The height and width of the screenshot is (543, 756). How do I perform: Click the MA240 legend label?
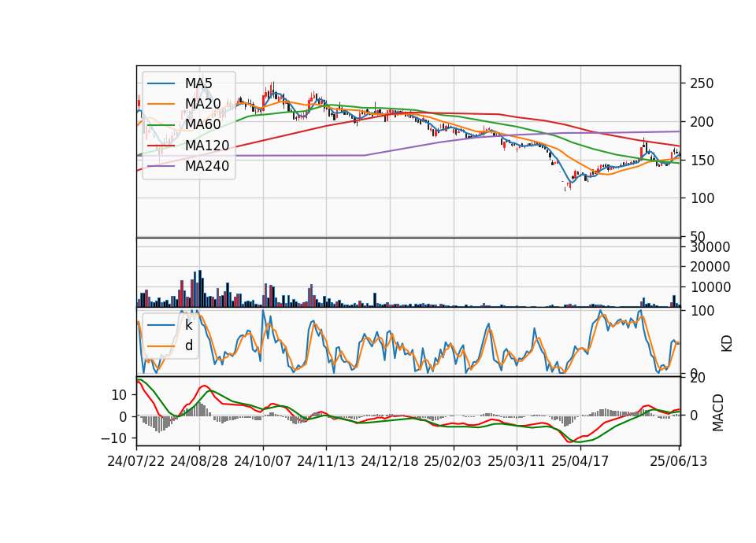click(x=207, y=166)
